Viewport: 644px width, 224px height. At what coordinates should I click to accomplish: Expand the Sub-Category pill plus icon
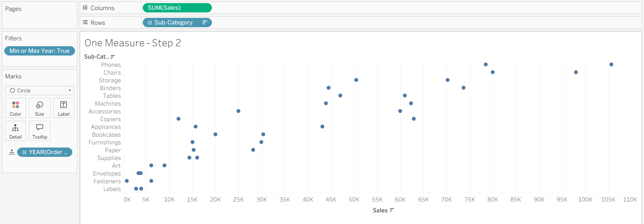tap(150, 23)
